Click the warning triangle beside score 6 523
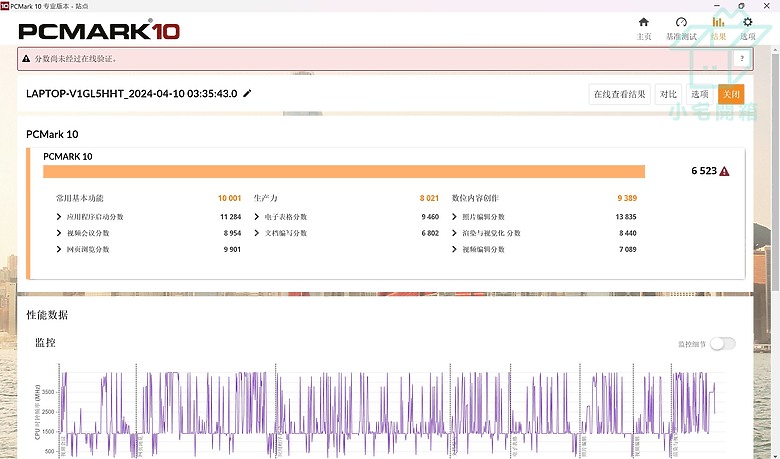780x459 pixels. pyautogui.click(x=724, y=172)
